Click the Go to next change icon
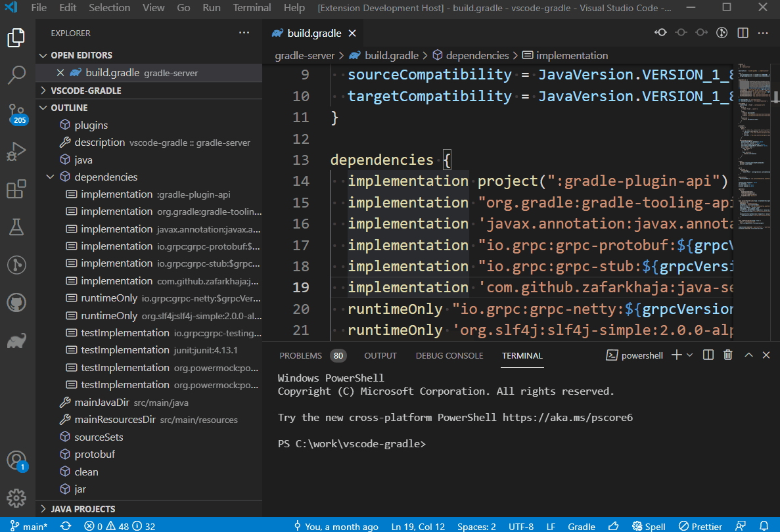780x532 pixels. click(701, 33)
